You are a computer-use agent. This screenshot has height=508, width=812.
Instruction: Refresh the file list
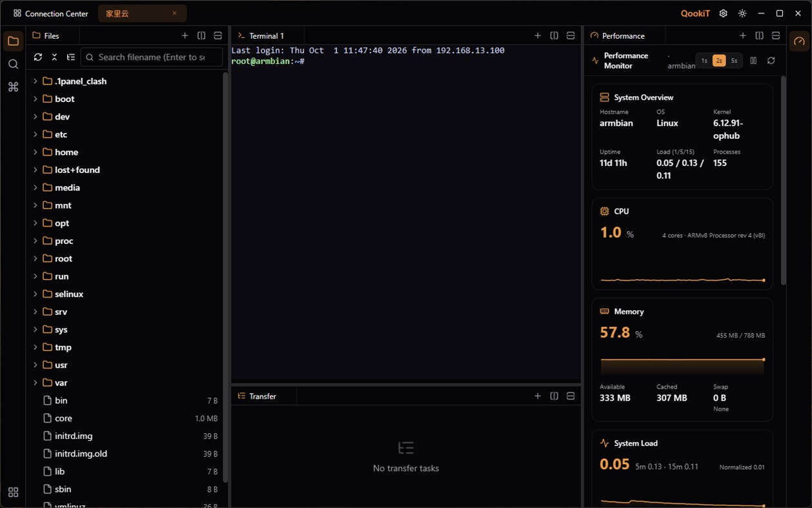pos(38,57)
